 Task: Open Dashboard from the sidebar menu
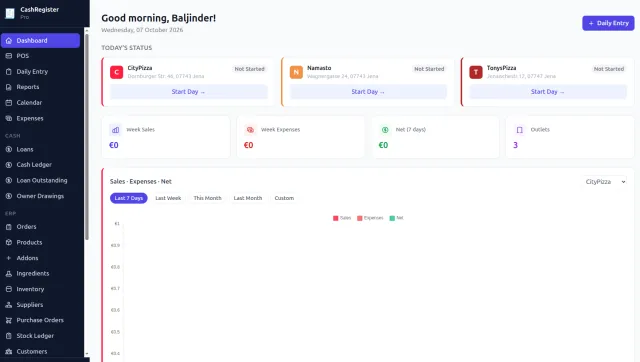[40, 40]
